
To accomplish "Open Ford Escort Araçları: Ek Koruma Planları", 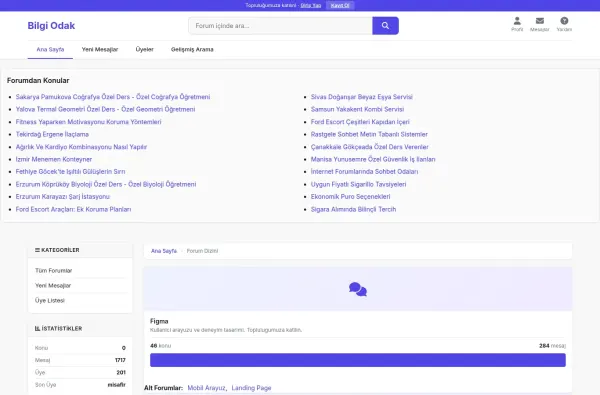I will pos(73,209).
